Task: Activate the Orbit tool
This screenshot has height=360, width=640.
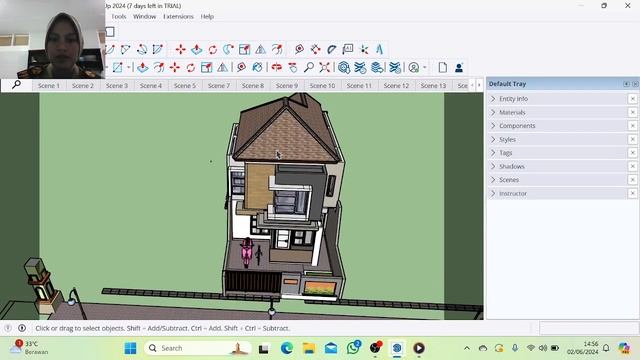Action: (x=277, y=67)
